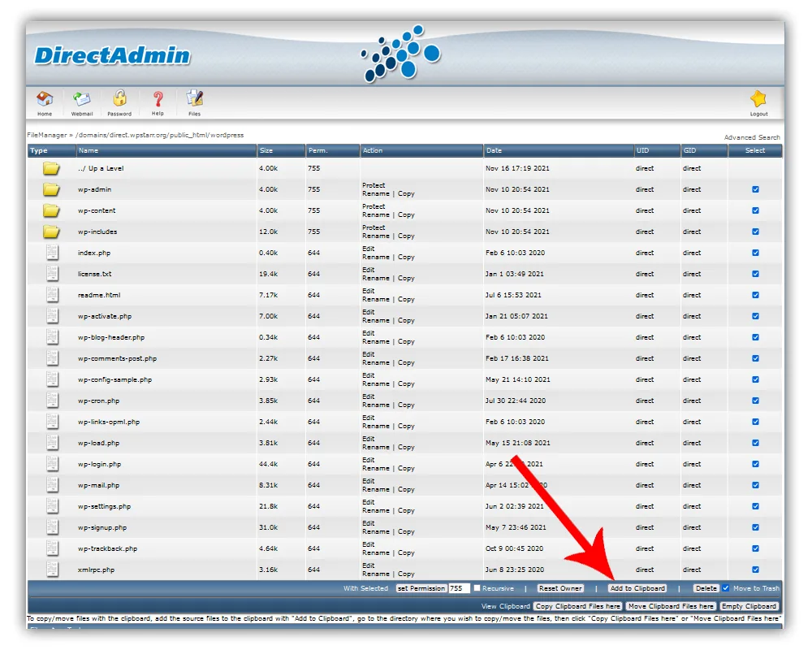Click the Select column header
Viewport: 812px width, 650px height.
click(x=755, y=150)
